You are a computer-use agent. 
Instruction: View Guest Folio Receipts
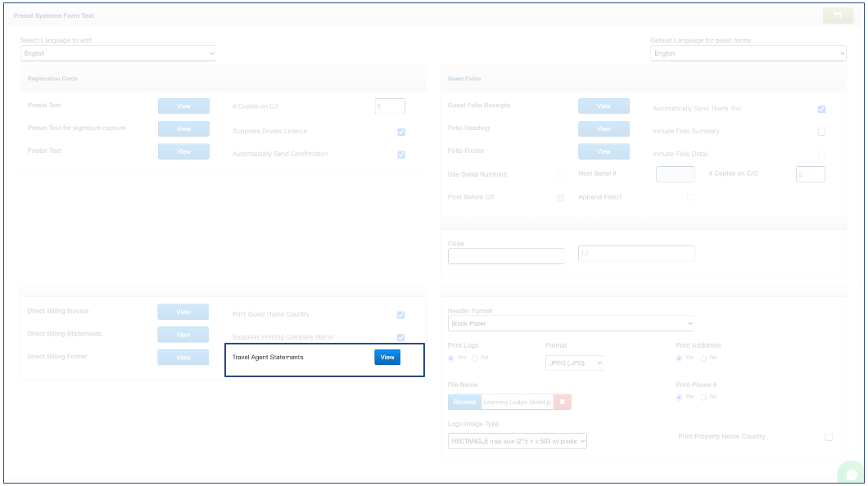pyautogui.click(x=604, y=106)
